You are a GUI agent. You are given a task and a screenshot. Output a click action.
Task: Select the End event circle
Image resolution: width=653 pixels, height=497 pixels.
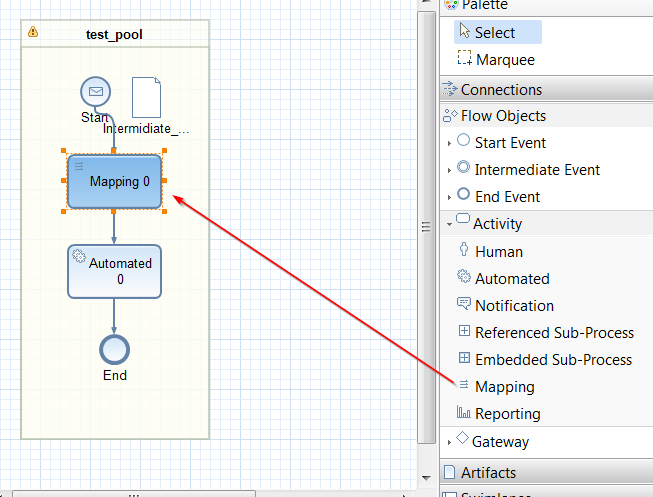pos(114,350)
